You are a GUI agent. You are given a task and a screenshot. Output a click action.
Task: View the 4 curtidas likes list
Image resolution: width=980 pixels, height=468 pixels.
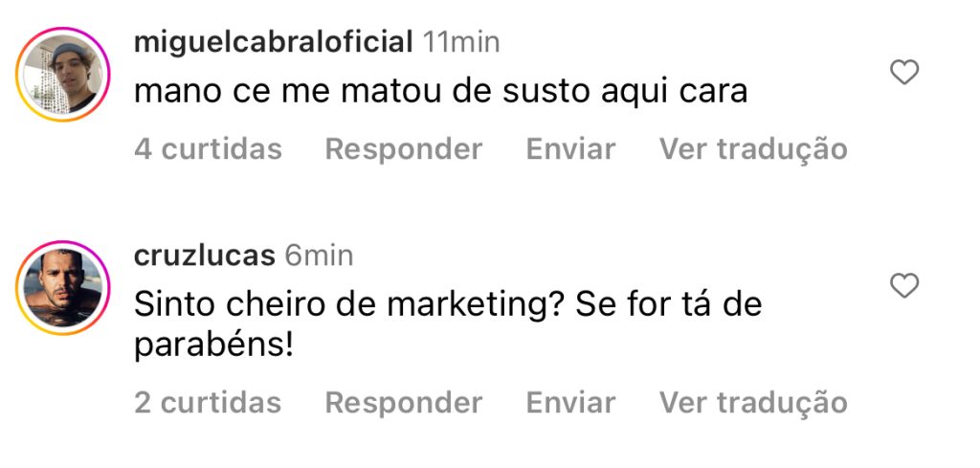pos(208,149)
